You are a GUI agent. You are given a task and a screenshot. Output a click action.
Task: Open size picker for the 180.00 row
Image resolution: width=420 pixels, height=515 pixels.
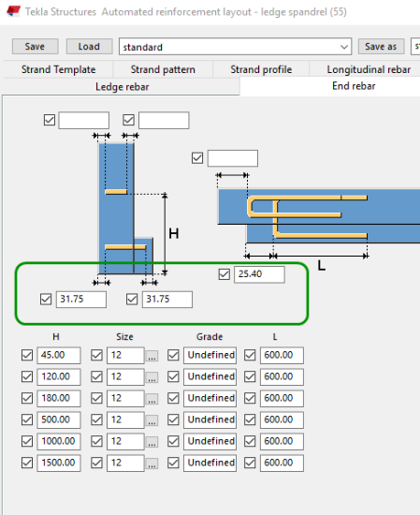click(x=152, y=398)
